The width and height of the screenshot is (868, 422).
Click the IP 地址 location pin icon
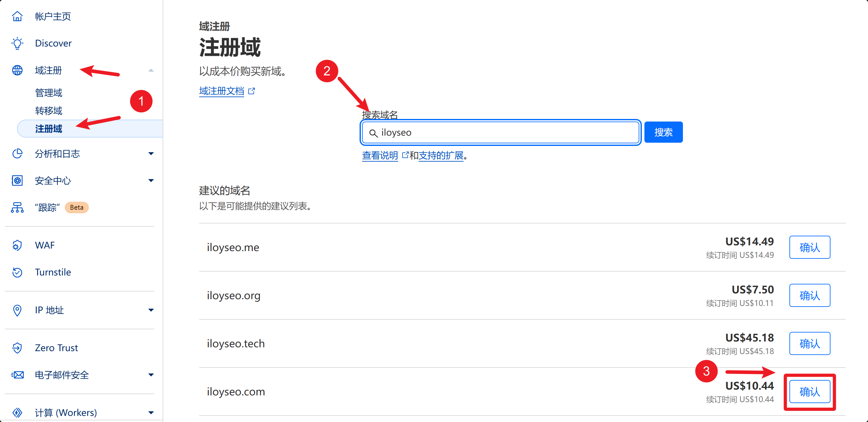17,310
